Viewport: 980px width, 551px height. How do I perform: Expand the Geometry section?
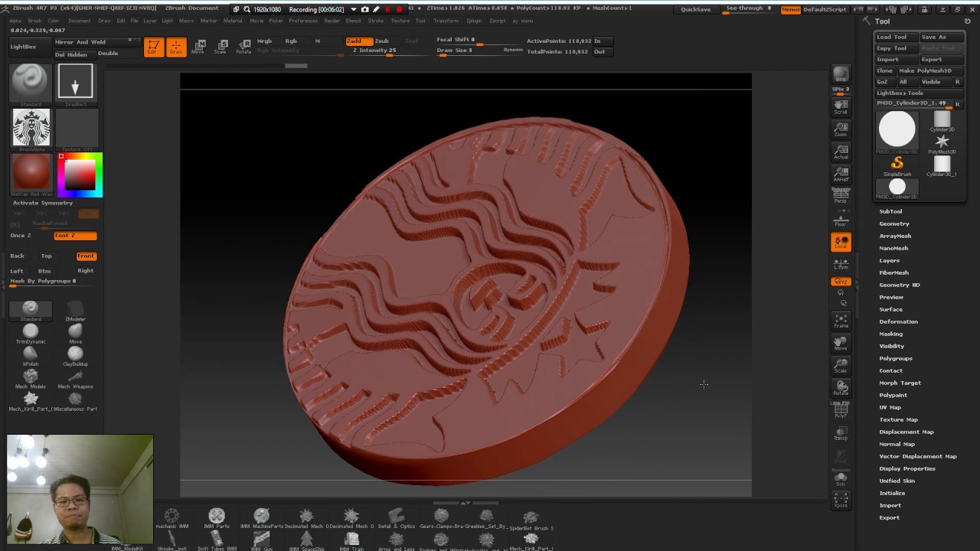pos(894,223)
